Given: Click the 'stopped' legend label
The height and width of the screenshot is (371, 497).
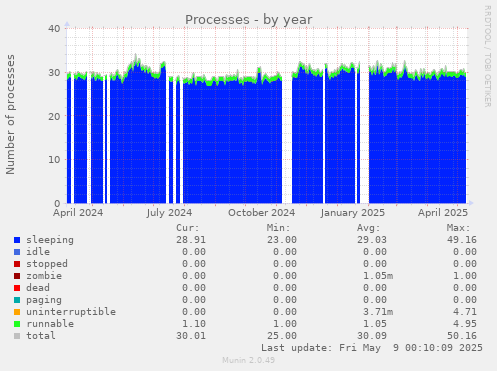Looking at the screenshot, I should click(47, 264).
